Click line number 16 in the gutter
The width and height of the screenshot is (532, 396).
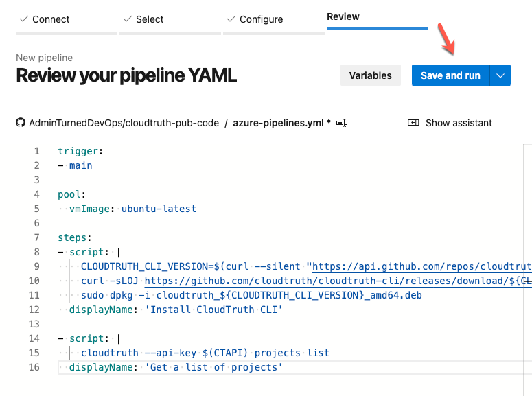pos(34,367)
